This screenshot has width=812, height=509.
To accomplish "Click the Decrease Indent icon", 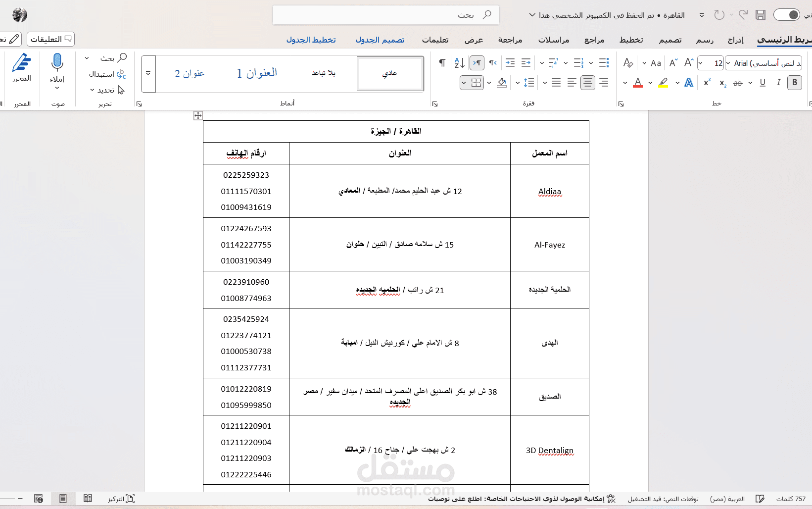I will [526, 63].
